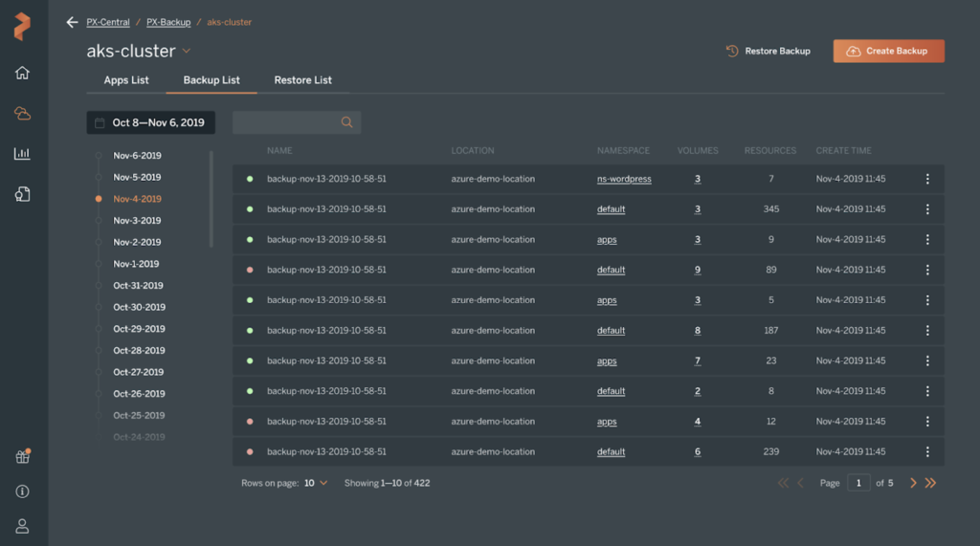Go to the next page arrow
Screen dimensions: 980x546
point(912,483)
